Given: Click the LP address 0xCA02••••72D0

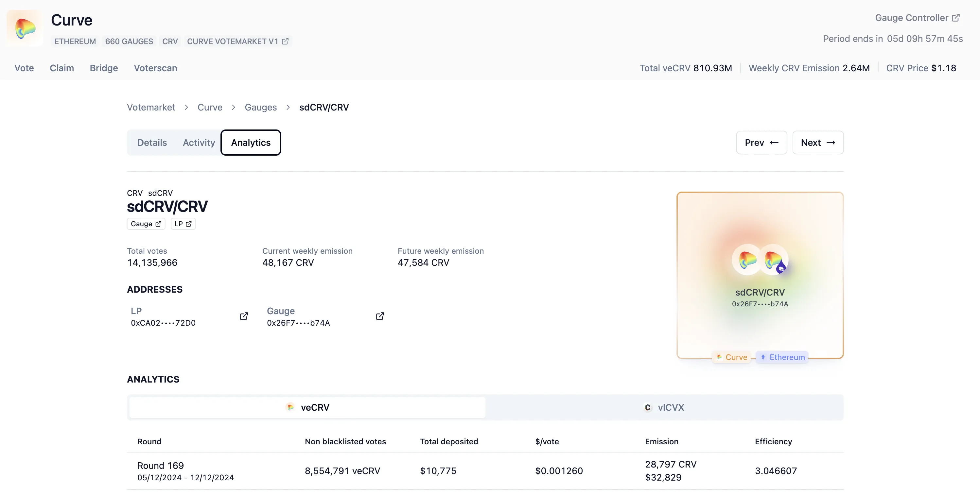Looking at the screenshot, I should 163,323.
